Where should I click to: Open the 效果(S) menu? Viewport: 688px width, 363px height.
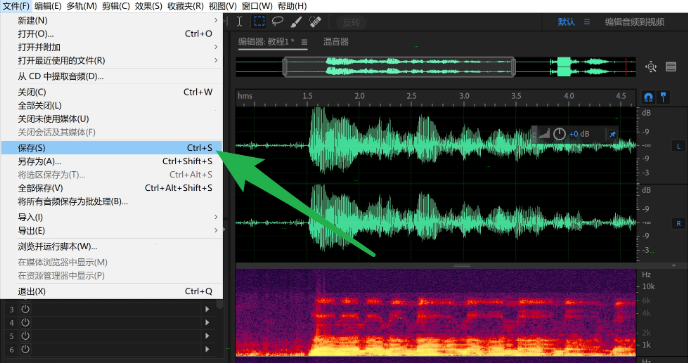(148, 6)
